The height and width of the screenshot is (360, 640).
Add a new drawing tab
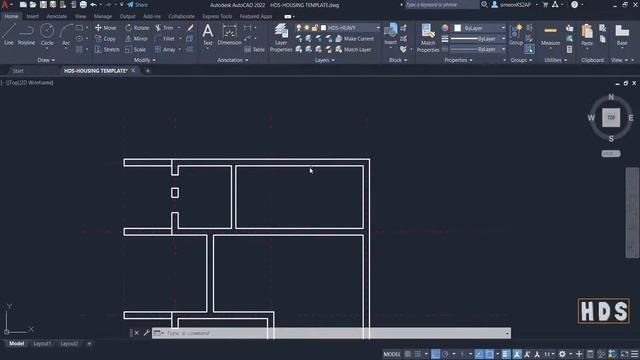click(x=148, y=71)
